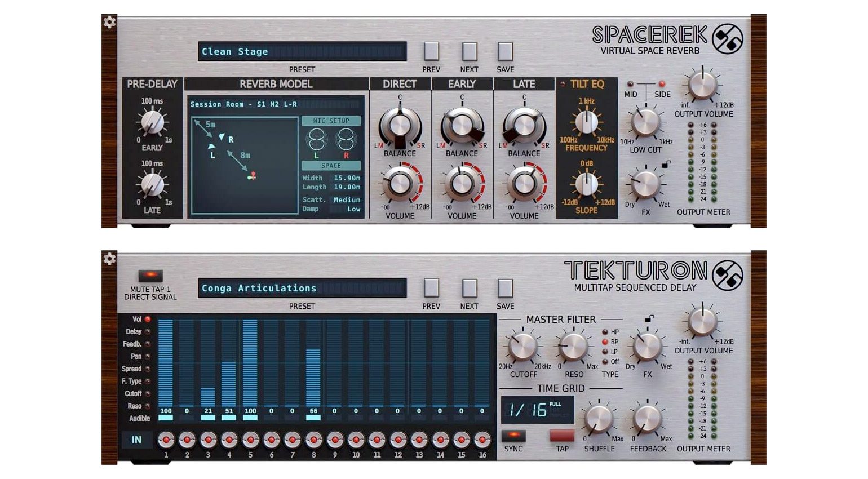This screenshot has height=479, width=868.
Task: Select HP filter type
Action: pos(605,332)
